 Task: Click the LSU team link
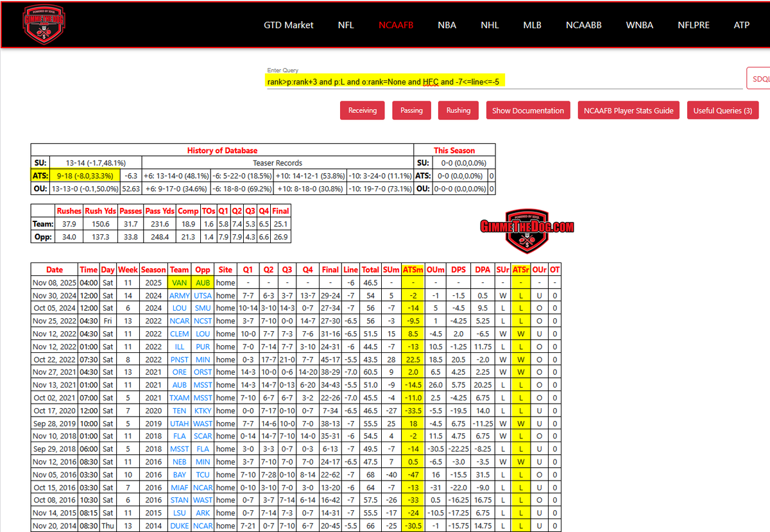click(180, 513)
